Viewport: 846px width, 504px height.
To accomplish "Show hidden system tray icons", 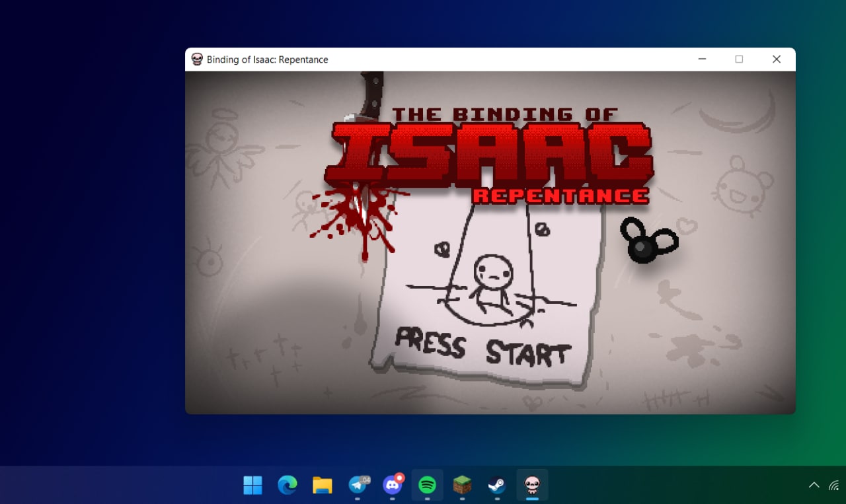I will tap(814, 486).
